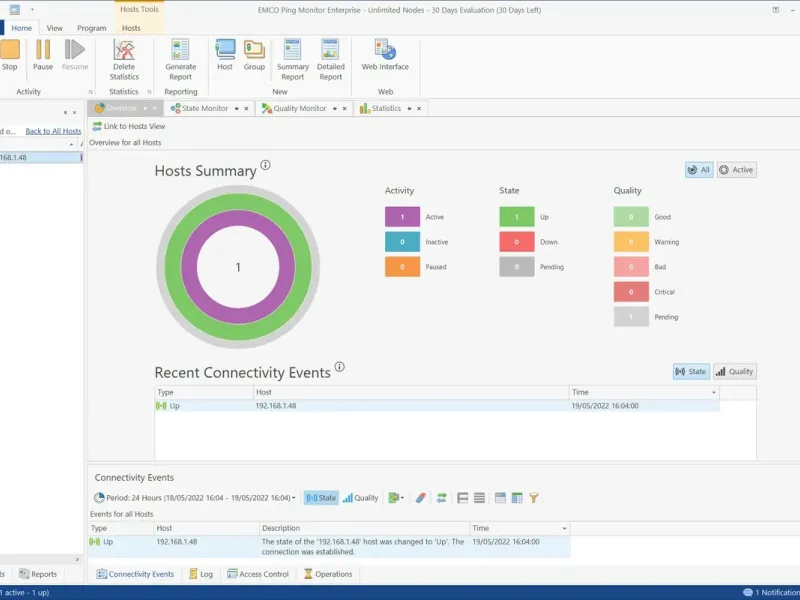Open the Program ribbon tab
This screenshot has height=600, width=800.
point(92,28)
